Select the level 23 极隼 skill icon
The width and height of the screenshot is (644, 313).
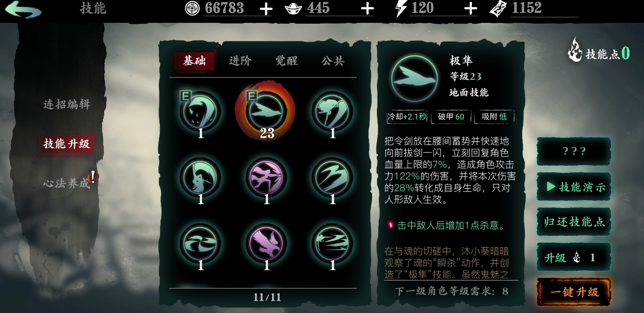point(265,111)
